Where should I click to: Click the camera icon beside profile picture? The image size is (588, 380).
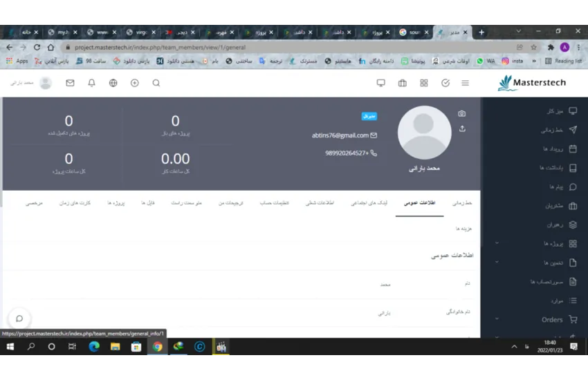(462, 114)
